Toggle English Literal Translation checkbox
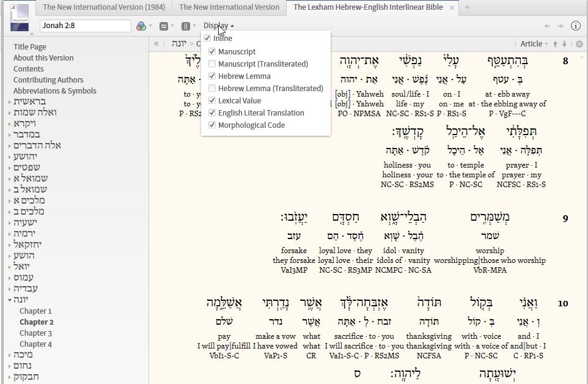588x384 pixels. [212, 113]
